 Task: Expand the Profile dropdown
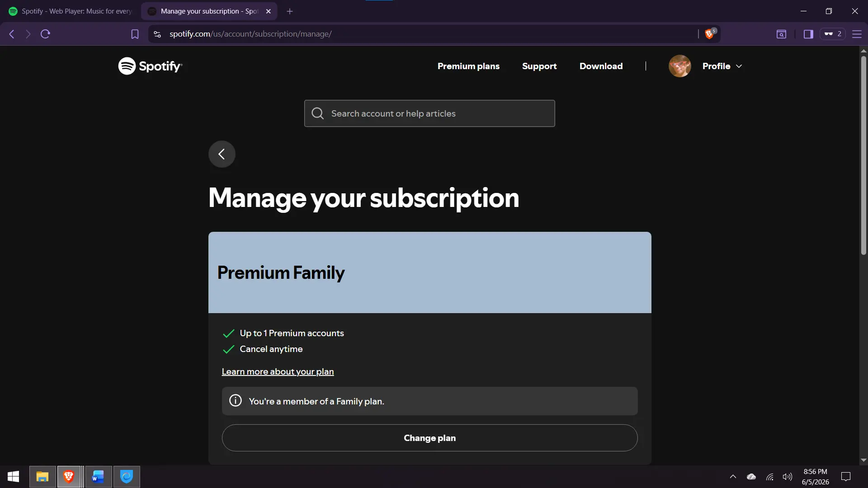coord(722,66)
